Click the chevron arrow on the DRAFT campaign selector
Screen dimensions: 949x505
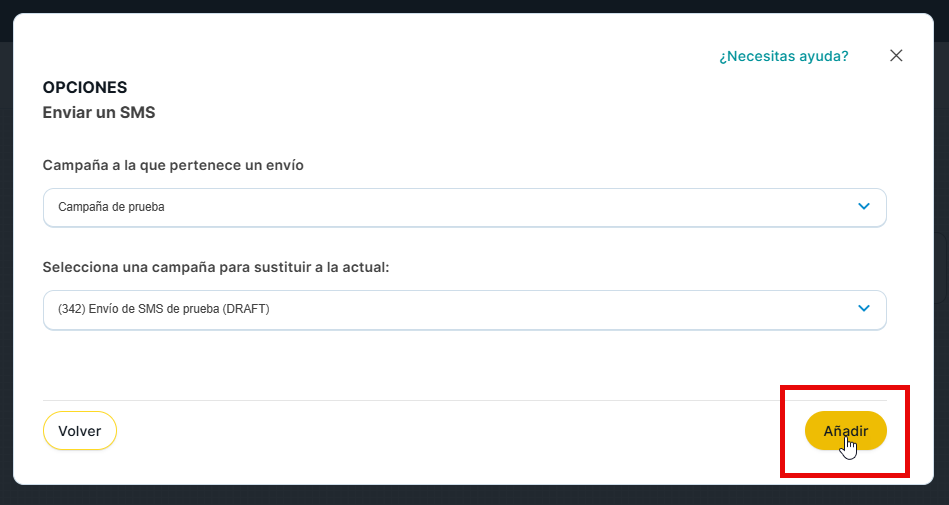coord(864,309)
